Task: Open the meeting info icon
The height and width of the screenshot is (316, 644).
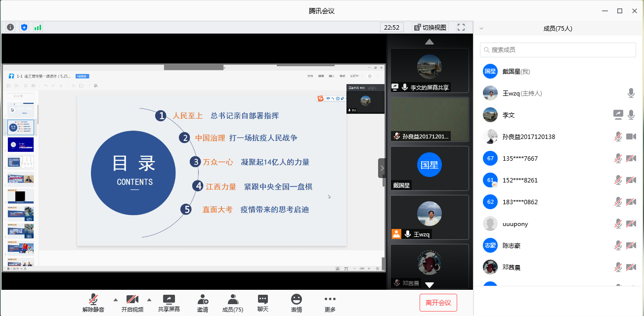Action: (10, 27)
